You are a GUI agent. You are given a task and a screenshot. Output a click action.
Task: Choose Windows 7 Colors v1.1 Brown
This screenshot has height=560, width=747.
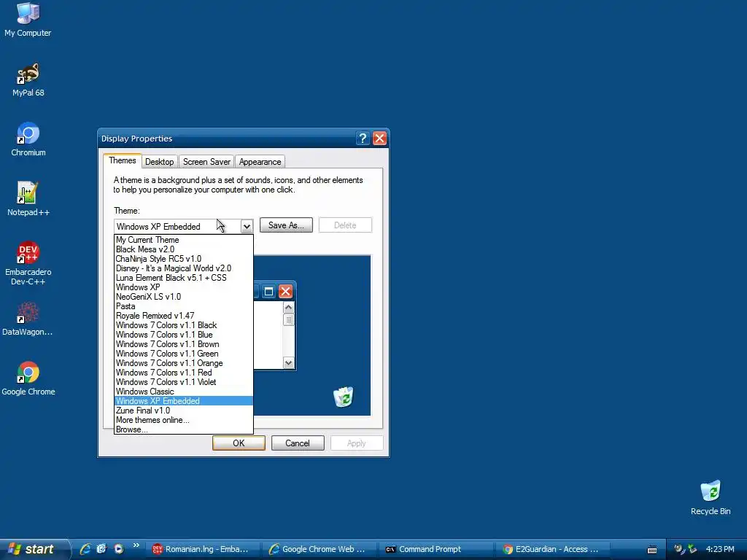183,344
